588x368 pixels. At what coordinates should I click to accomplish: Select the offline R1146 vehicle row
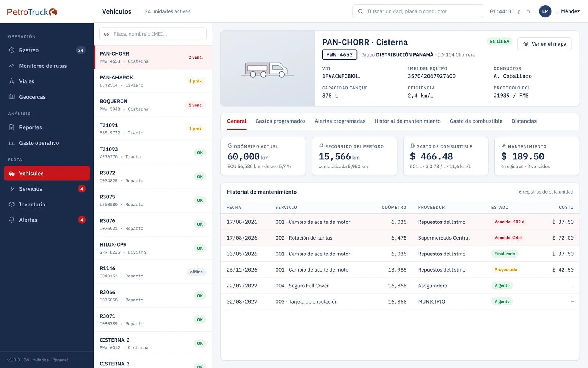coord(153,272)
